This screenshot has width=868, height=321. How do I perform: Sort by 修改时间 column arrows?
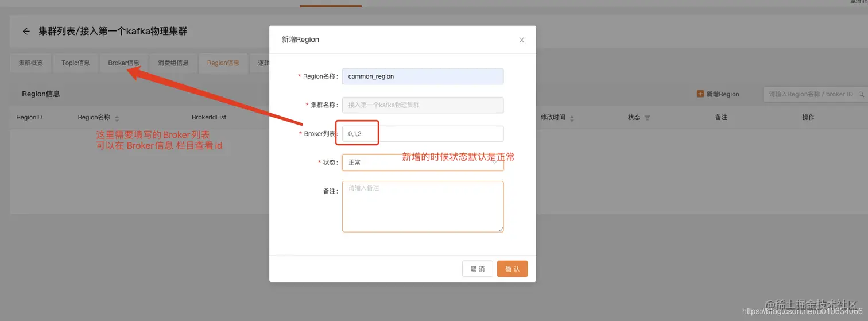click(572, 118)
